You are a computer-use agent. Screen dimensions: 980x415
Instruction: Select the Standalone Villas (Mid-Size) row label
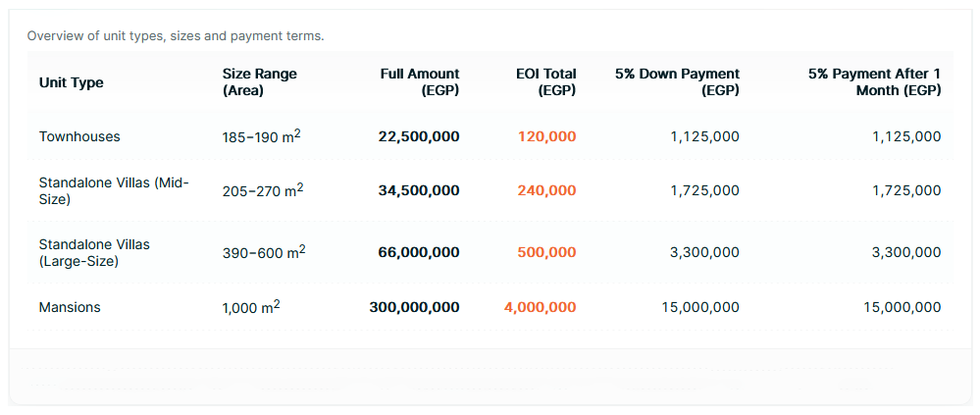coord(114,190)
